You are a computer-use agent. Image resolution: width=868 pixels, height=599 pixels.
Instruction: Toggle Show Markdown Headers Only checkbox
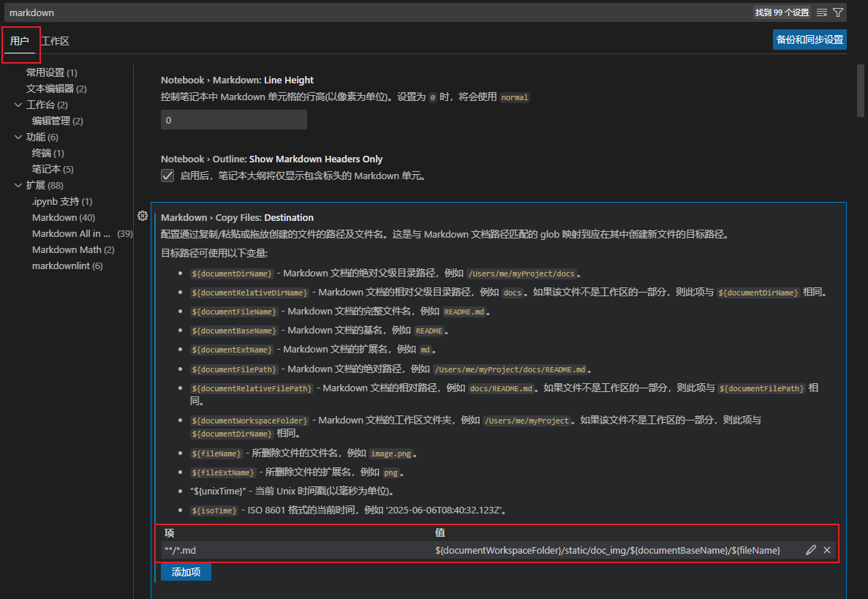[167, 176]
